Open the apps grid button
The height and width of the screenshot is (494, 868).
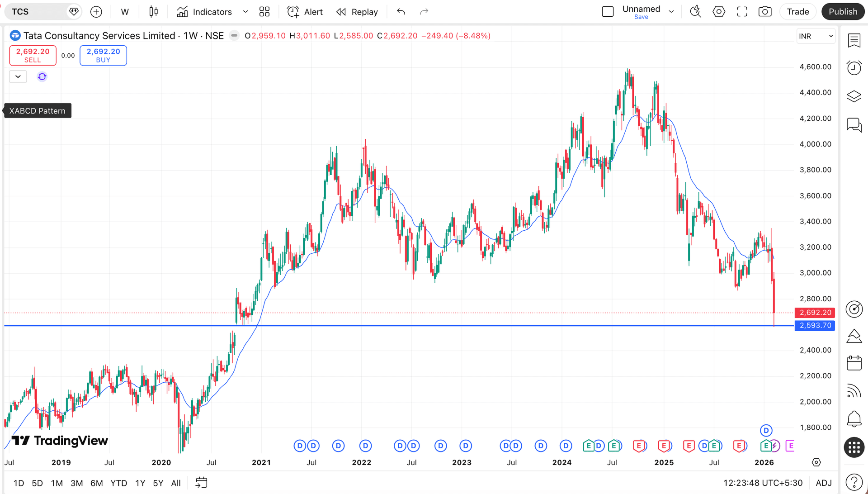854,448
